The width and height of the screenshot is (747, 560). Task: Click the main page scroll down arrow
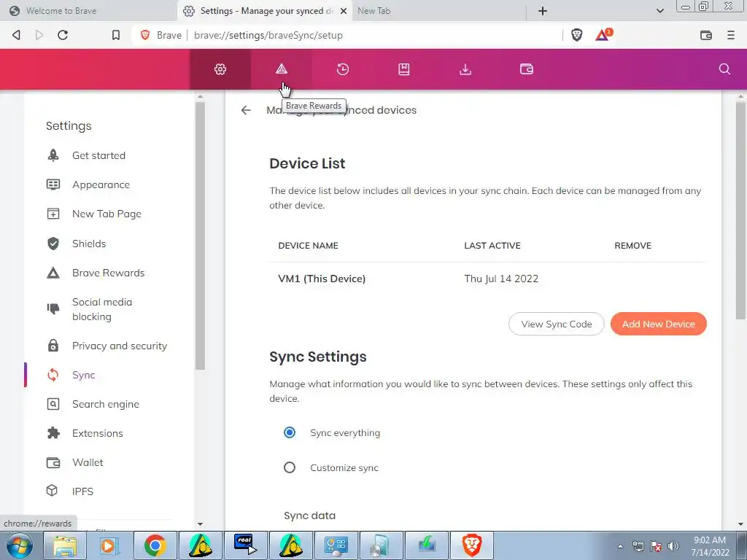coord(741,524)
